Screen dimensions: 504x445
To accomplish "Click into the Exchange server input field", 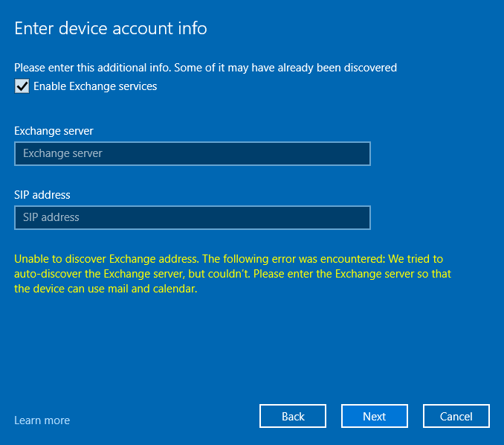I will pyautogui.click(x=193, y=153).
